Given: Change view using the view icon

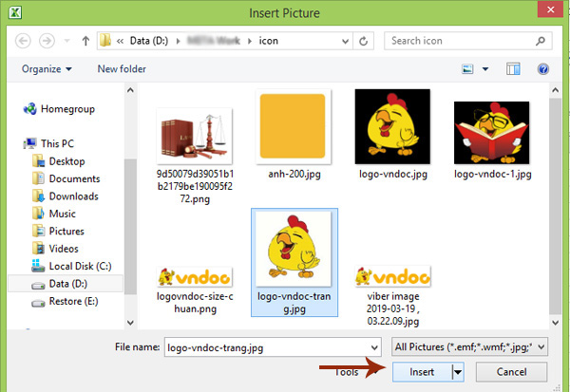Looking at the screenshot, I should (x=467, y=69).
